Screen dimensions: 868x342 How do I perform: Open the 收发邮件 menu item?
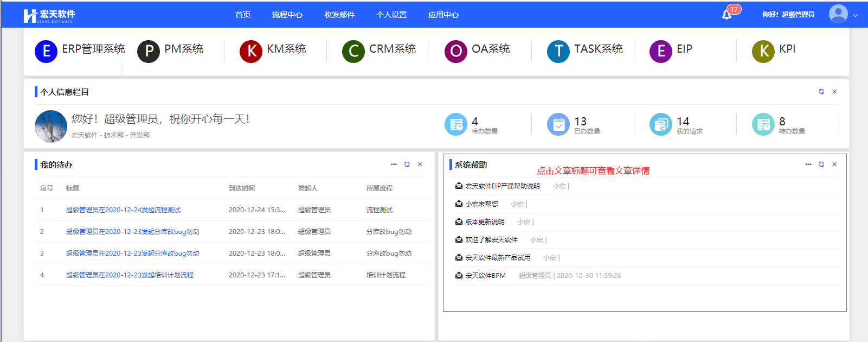(x=339, y=15)
